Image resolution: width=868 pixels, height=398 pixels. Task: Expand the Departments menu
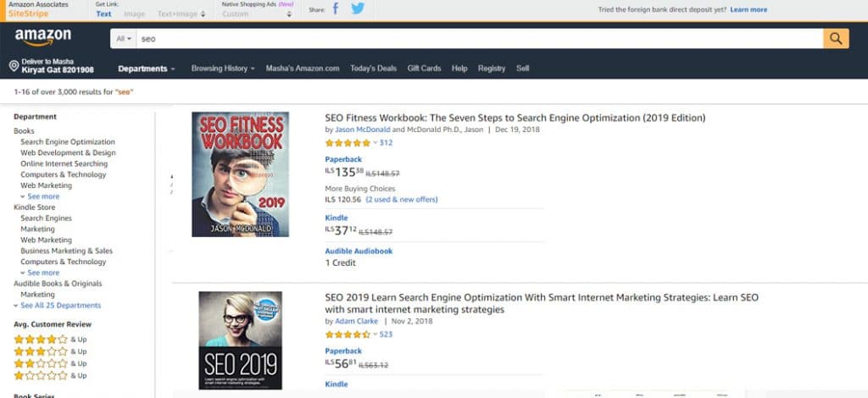pos(146,69)
